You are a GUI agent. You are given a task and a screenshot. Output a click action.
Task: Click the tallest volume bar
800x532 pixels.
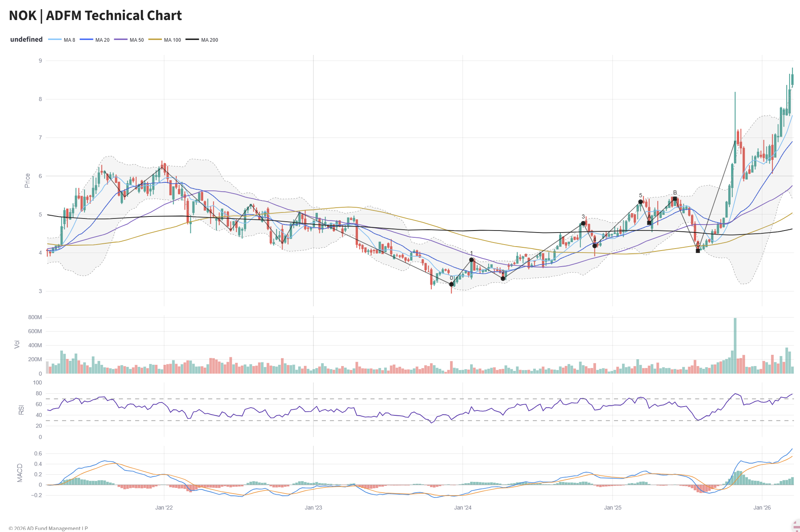(735, 346)
